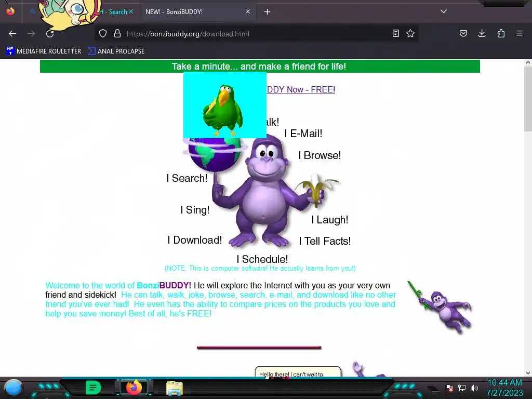This screenshot has height=399, width=532.
Task: Go back to the previous page
Action: click(x=12, y=34)
